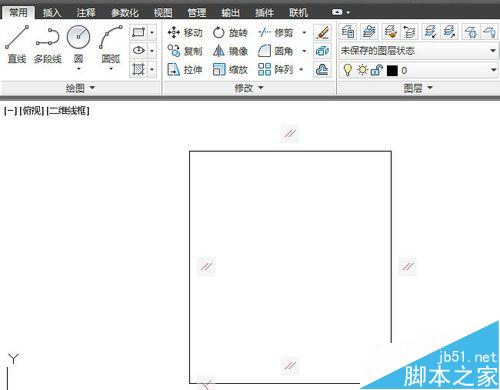
Task: Activate the Fillet (圆角) tool
Action: point(275,51)
